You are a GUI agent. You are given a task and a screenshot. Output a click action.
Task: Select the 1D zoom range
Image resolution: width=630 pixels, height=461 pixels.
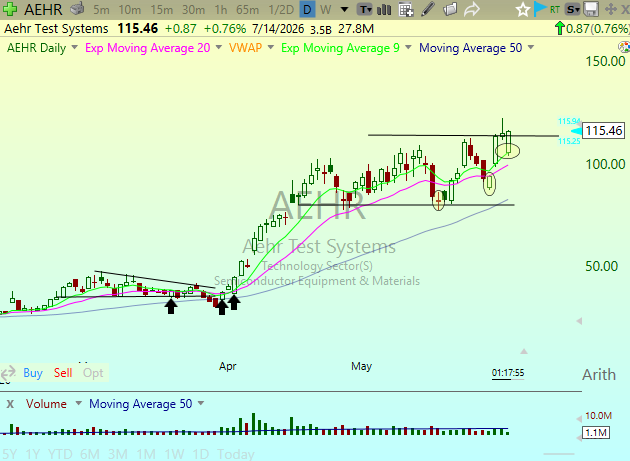click(200, 454)
